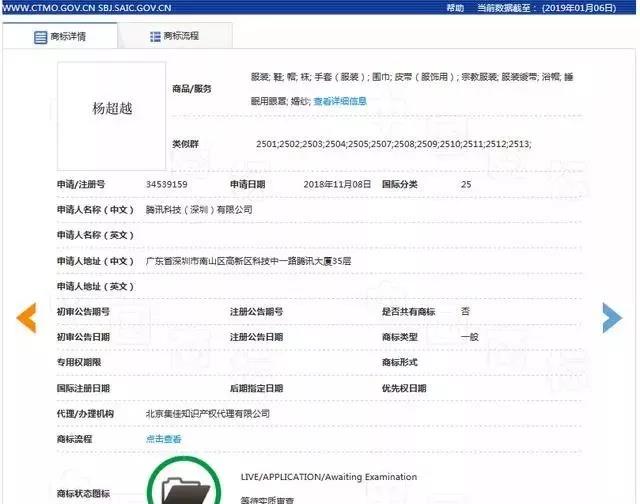This screenshot has width=640, height=504.
Task: Click the application date 2018年11月08日
Action: tap(337, 185)
